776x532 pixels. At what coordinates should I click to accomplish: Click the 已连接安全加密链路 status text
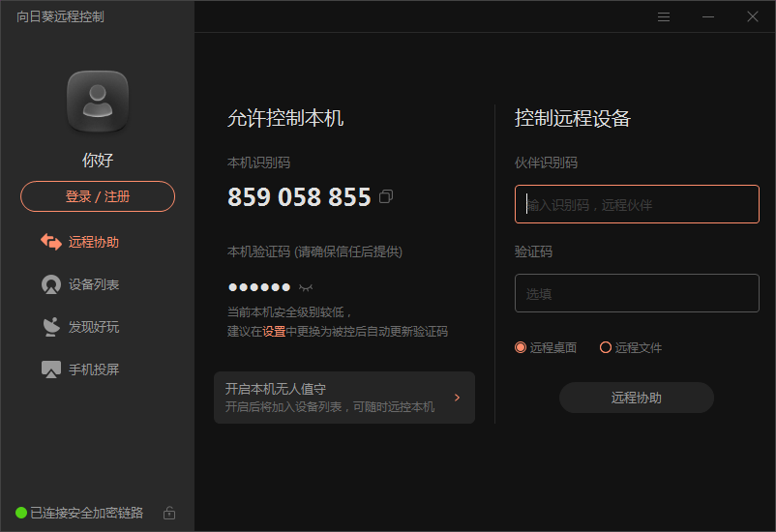87,513
